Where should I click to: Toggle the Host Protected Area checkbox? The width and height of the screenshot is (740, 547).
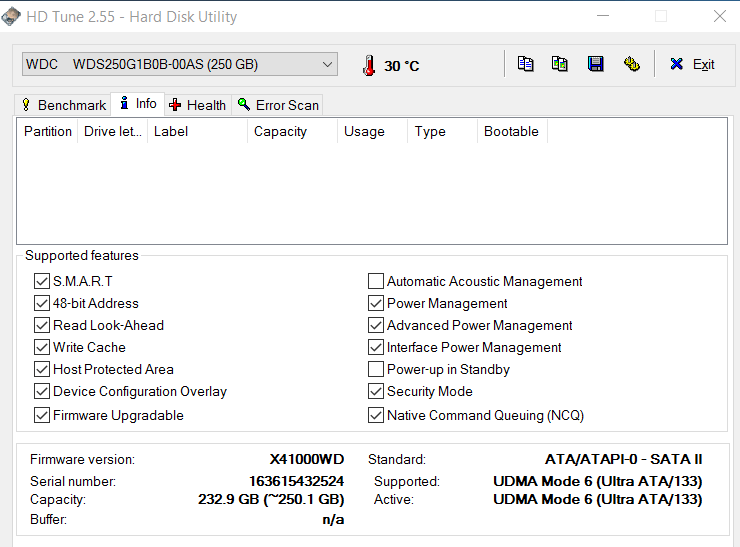tap(42, 369)
